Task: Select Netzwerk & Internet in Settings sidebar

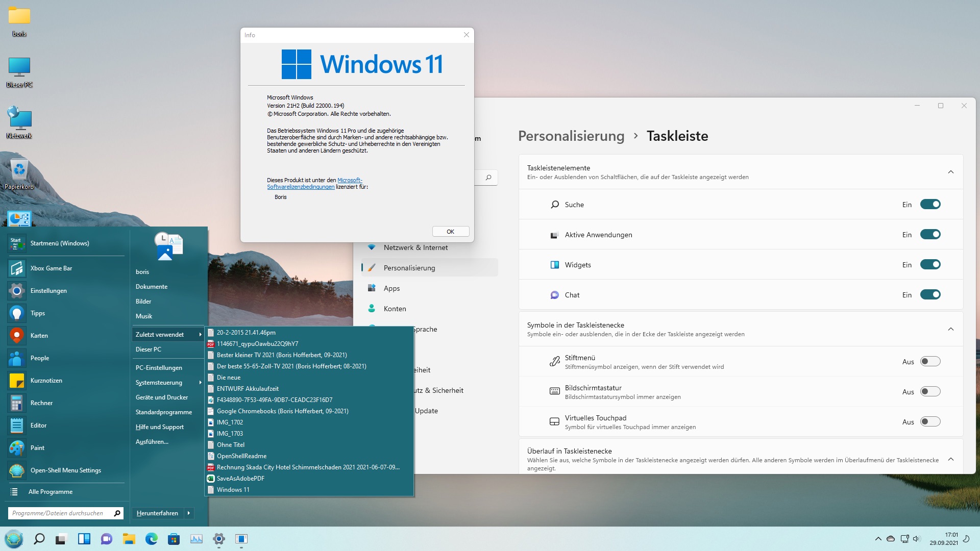Action: click(x=429, y=247)
